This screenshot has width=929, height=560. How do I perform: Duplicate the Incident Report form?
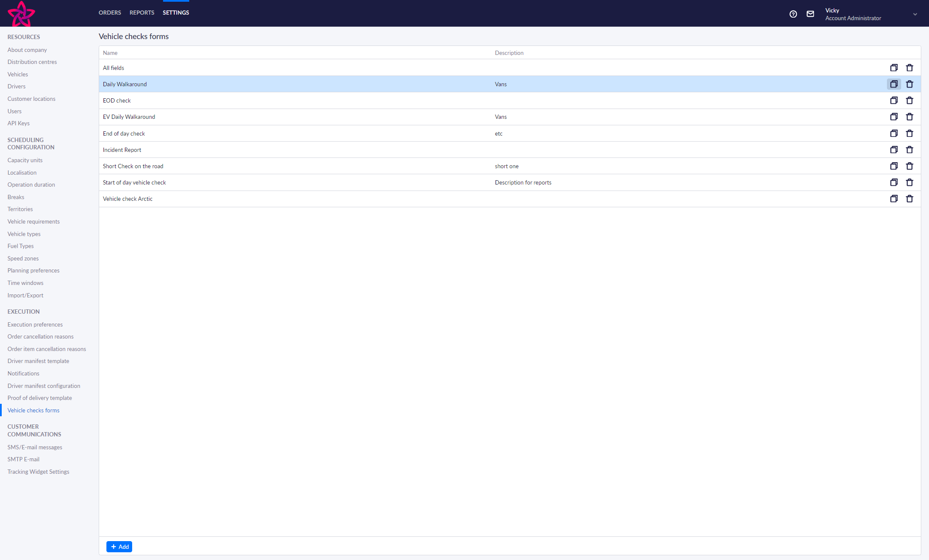[894, 150]
